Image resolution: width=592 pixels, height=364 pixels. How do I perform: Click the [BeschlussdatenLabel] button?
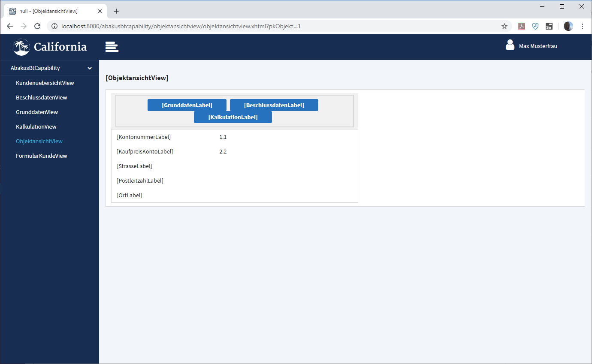[274, 105]
